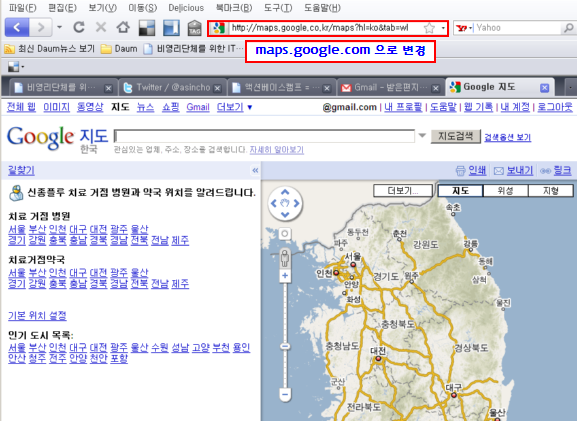This screenshot has height=421, width=577.
Task: Open the 전체 웹 link
Action: pyautogui.click(x=21, y=107)
